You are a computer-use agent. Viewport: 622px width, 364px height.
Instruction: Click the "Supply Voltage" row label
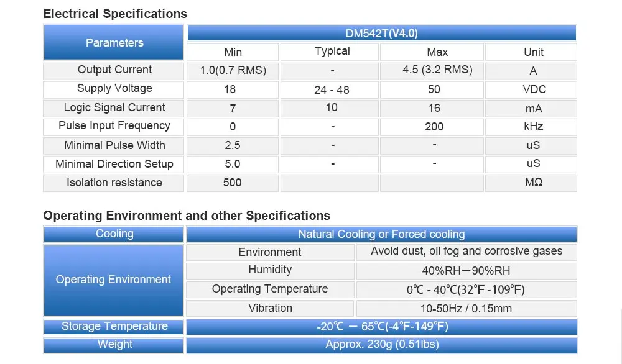point(114,88)
